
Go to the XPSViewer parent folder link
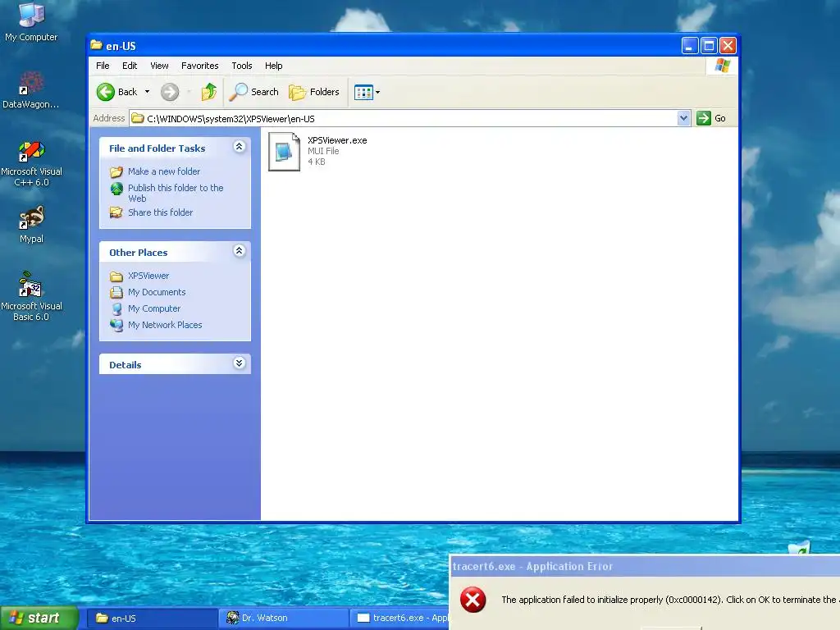click(148, 276)
